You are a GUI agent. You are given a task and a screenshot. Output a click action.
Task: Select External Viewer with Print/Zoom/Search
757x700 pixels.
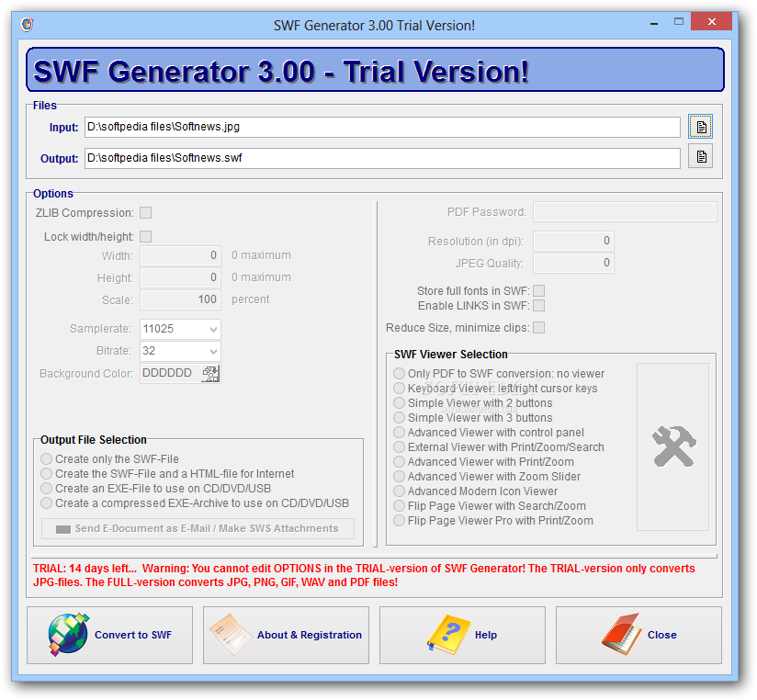(x=499, y=447)
